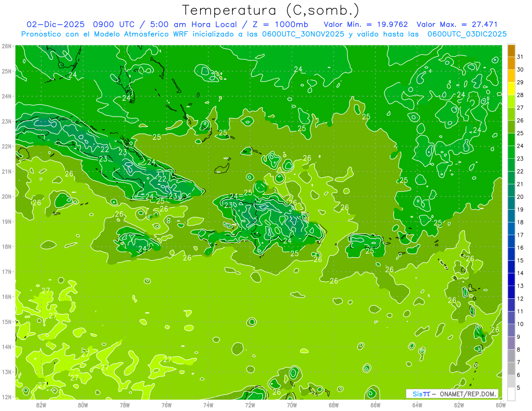Image resolution: width=532 pixels, height=411 pixels.
Task: Select the Z = 1000mb level text
Action: tap(280, 24)
